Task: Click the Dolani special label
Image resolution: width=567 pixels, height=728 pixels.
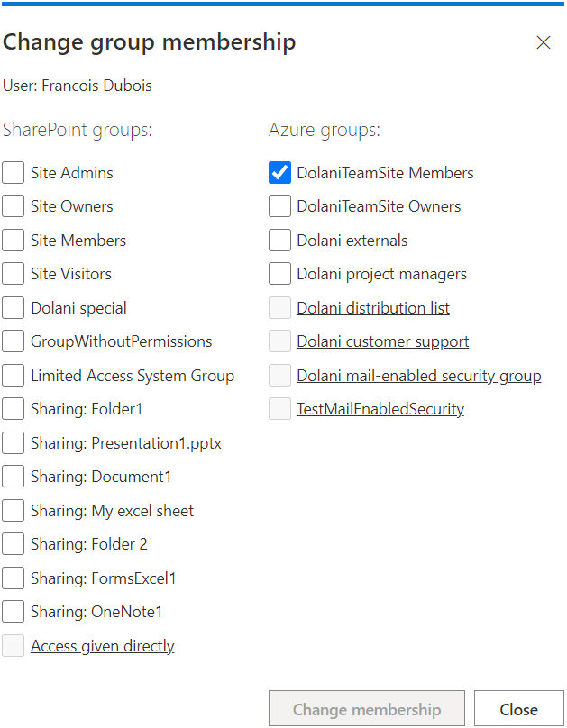Action: [x=78, y=308]
